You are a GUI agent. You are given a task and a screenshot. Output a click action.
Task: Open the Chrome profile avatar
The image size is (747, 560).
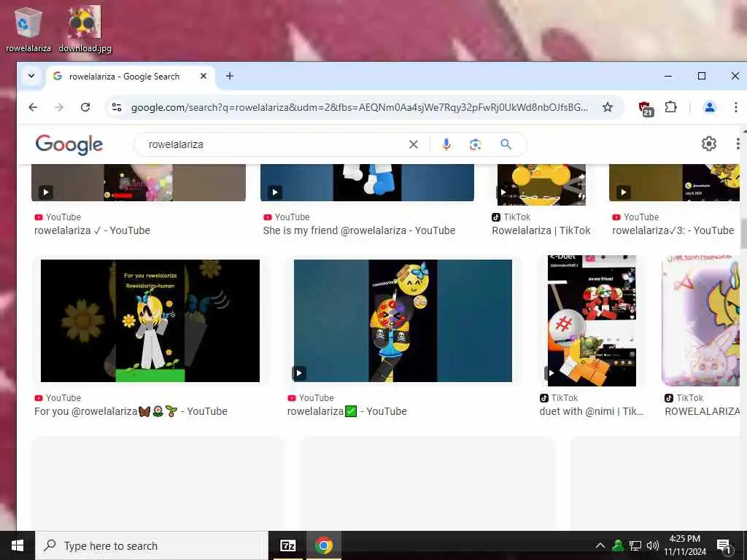(x=709, y=107)
